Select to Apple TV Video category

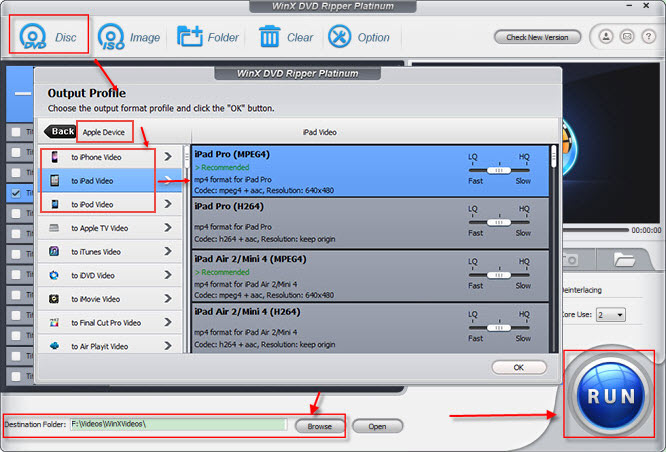[110, 228]
